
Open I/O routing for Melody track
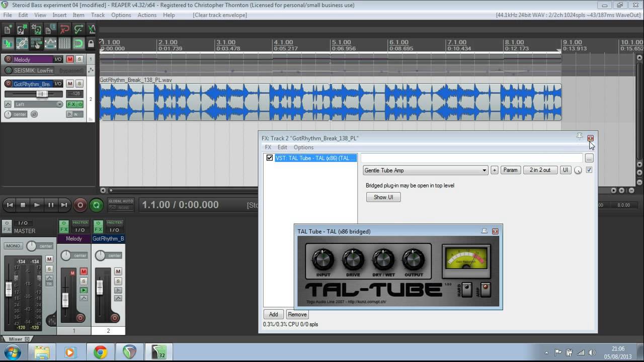(x=58, y=59)
